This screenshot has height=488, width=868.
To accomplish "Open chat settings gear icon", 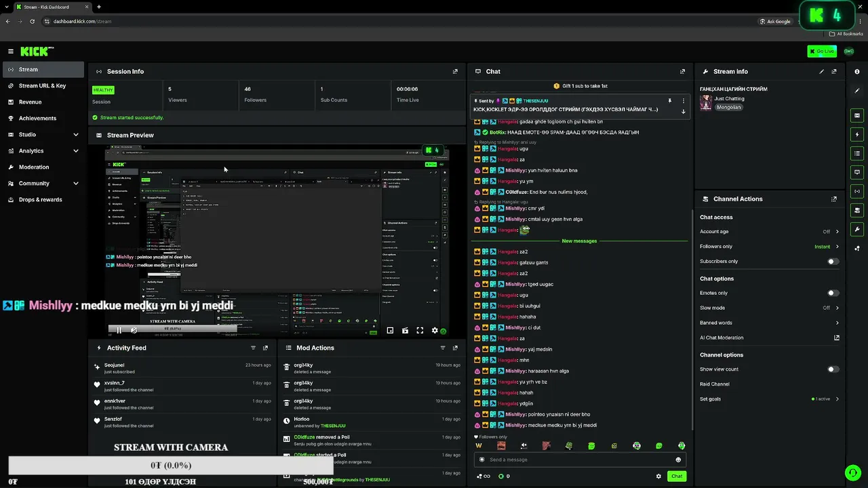I will [x=658, y=476].
